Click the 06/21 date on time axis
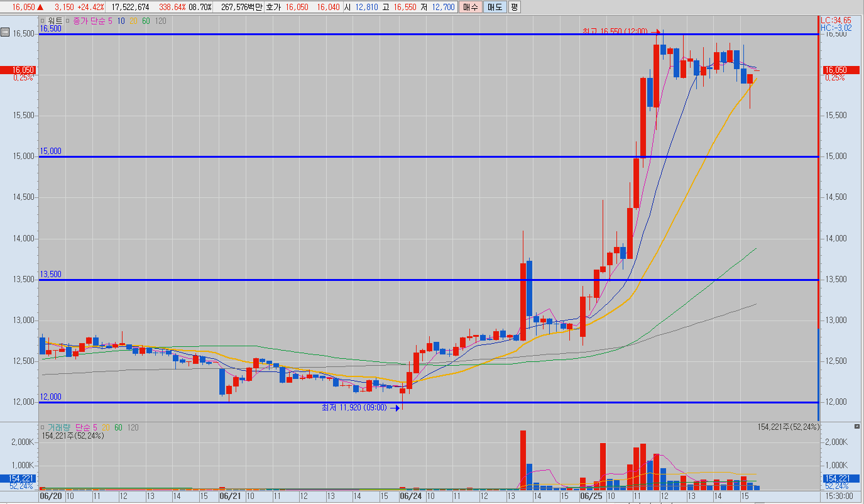864x504 pixels. click(x=229, y=496)
